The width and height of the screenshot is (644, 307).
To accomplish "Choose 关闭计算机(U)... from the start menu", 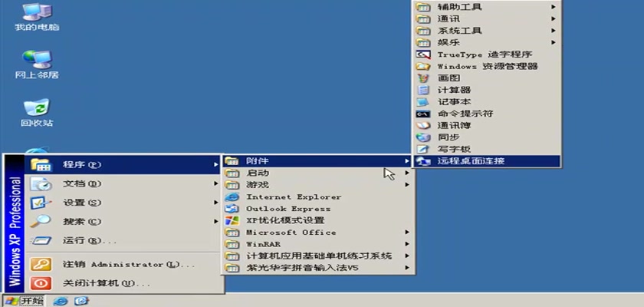I will (x=123, y=283).
